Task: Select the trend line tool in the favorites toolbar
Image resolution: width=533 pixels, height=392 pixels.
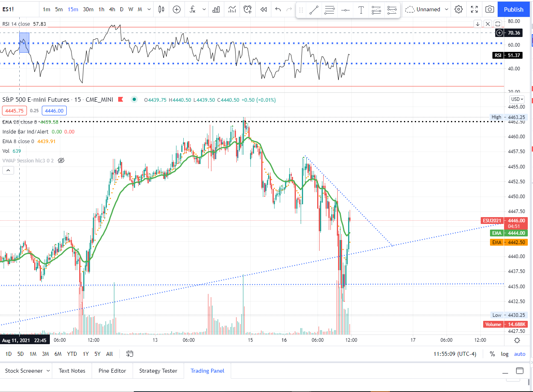Action: [314, 10]
